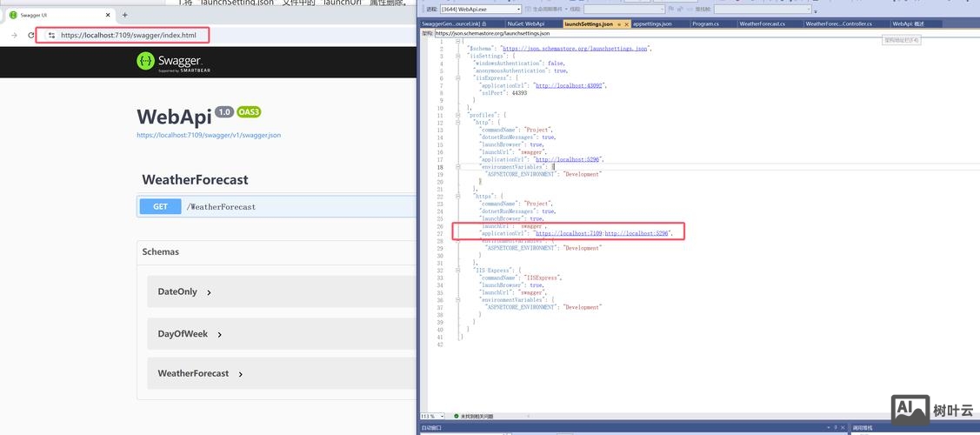Expand the DayOfWeek schema
Image resolution: width=980 pixels, height=435 pixels.
219,334
